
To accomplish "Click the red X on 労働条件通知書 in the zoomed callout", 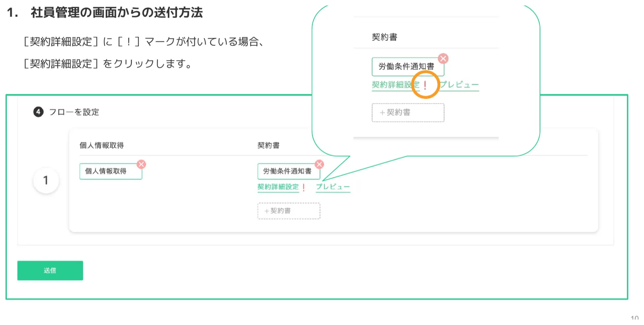I will tap(443, 59).
